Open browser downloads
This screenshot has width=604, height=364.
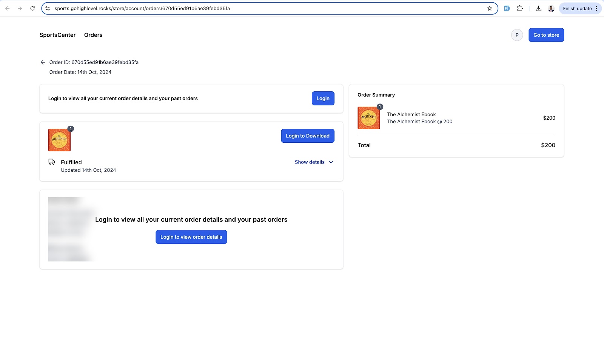(539, 8)
